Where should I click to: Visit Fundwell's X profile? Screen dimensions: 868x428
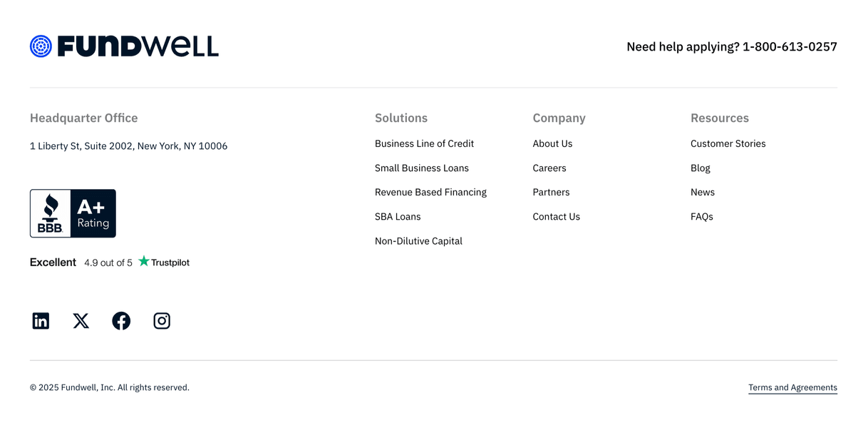tap(81, 320)
